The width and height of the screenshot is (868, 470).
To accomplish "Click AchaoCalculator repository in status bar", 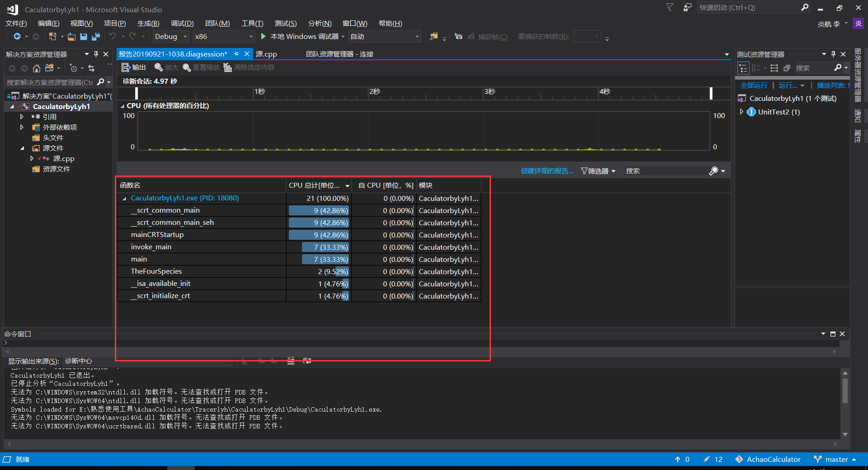I will (768, 459).
